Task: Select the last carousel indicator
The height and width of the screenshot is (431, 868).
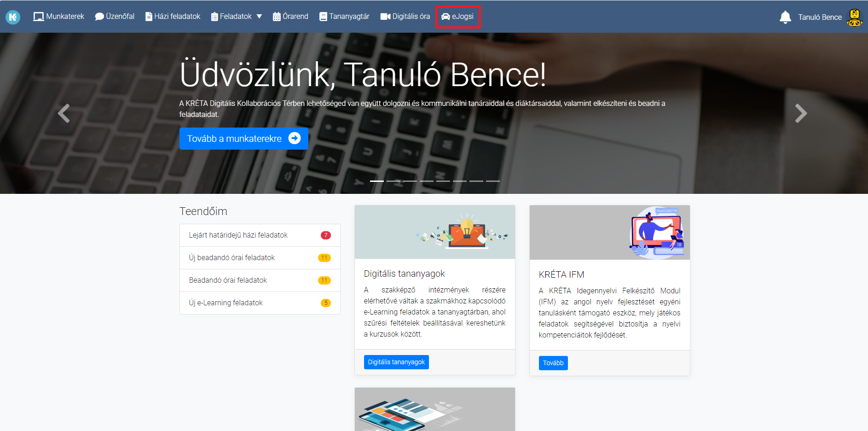Action: pyautogui.click(x=493, y=181)
